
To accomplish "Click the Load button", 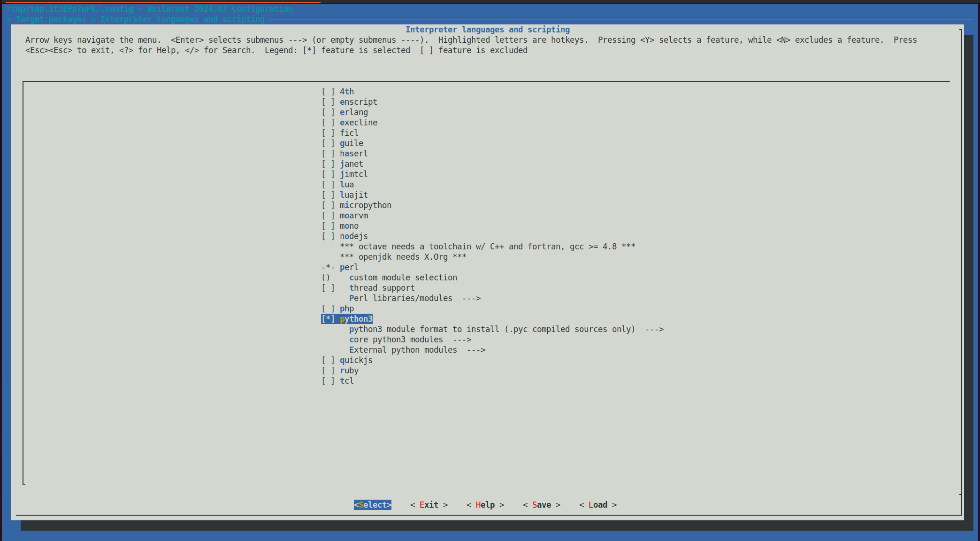I will coord(598,505).
